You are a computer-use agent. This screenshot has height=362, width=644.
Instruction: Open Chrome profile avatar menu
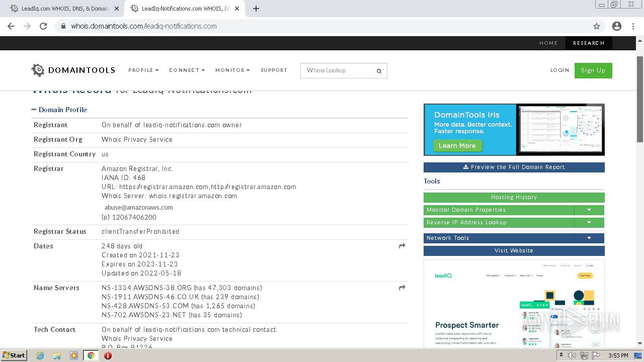(x=617, y=26)
